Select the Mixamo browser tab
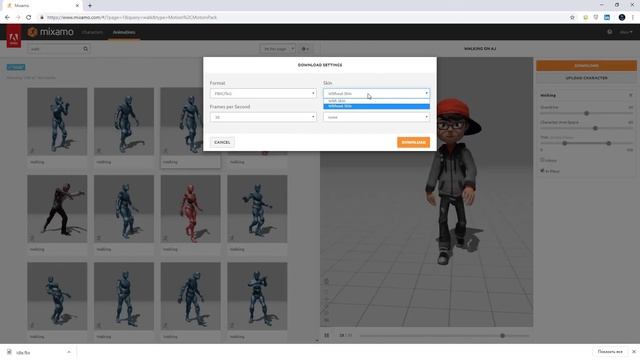The height and width of the screenshot is (360, 640). (43, 6)
